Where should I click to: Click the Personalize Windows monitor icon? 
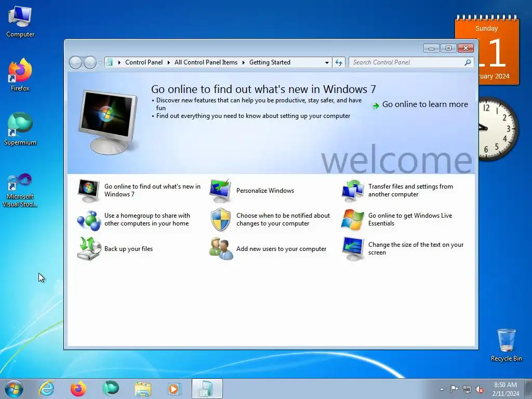220,191
